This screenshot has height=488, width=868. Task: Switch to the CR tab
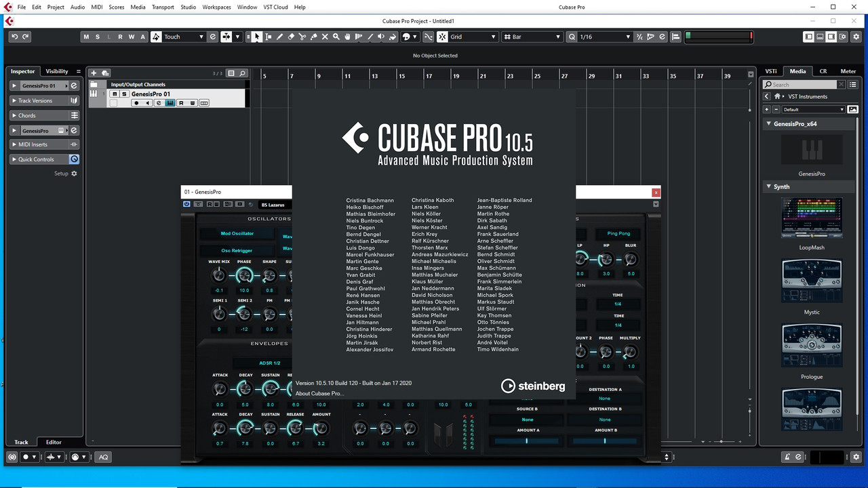coord(823,71)
